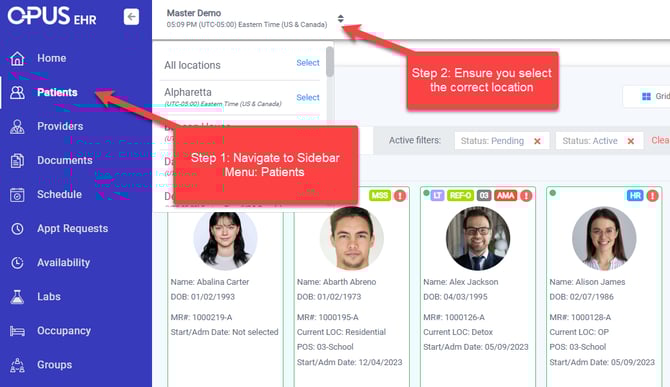
Task: Open Abalina Carter's profile photo
Action: click(225, 239)
